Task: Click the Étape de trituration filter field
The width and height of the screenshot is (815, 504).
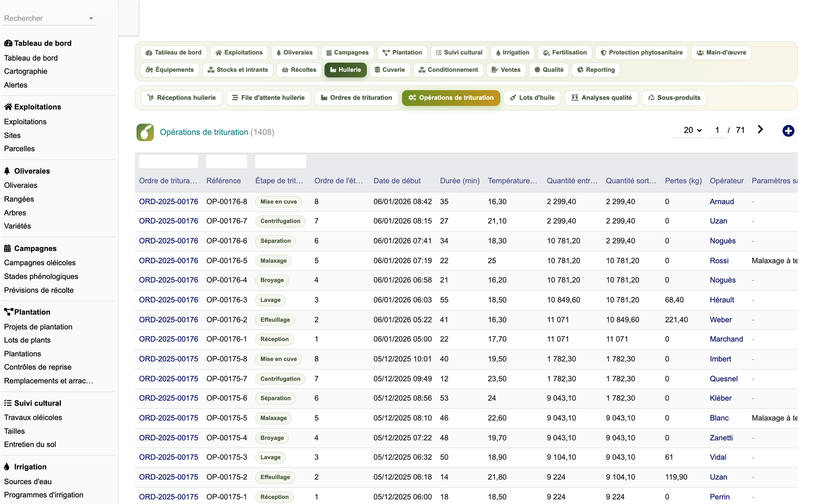Action: [281, 161]
